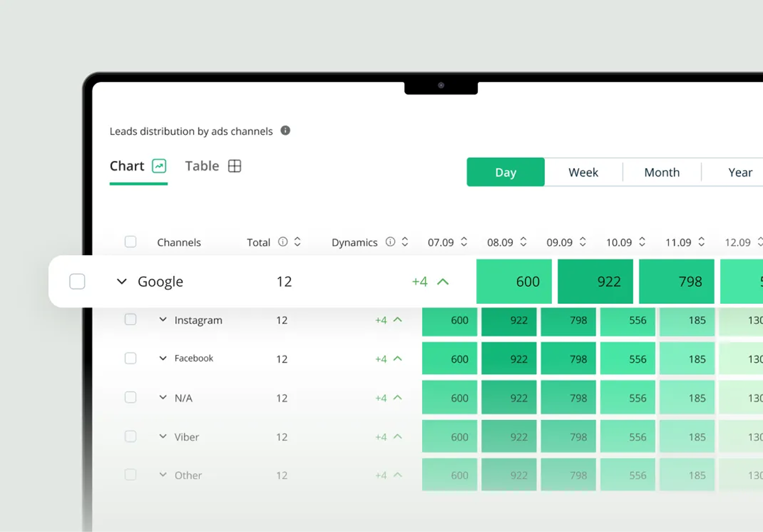Click Google's 798 heatmap cell
This screenshot has height=532, width=763.
pyautogui.click(x=677, y=282)
